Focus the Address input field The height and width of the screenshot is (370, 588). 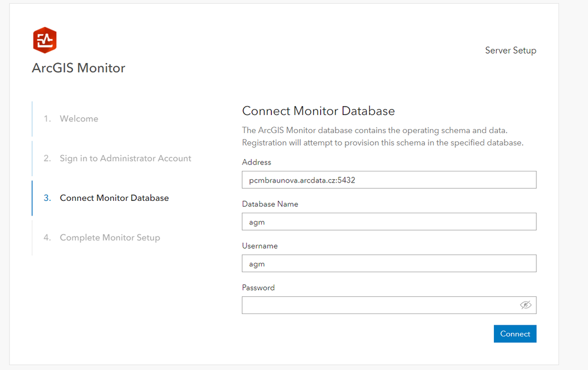(x=388, y=180)
